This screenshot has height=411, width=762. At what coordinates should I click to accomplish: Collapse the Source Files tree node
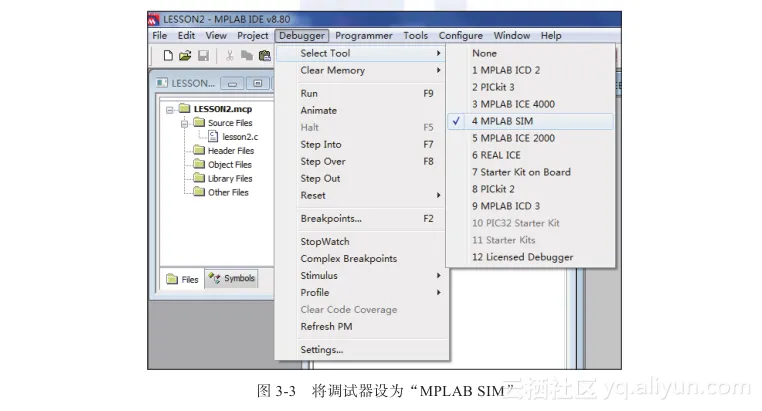click(184, 124)
